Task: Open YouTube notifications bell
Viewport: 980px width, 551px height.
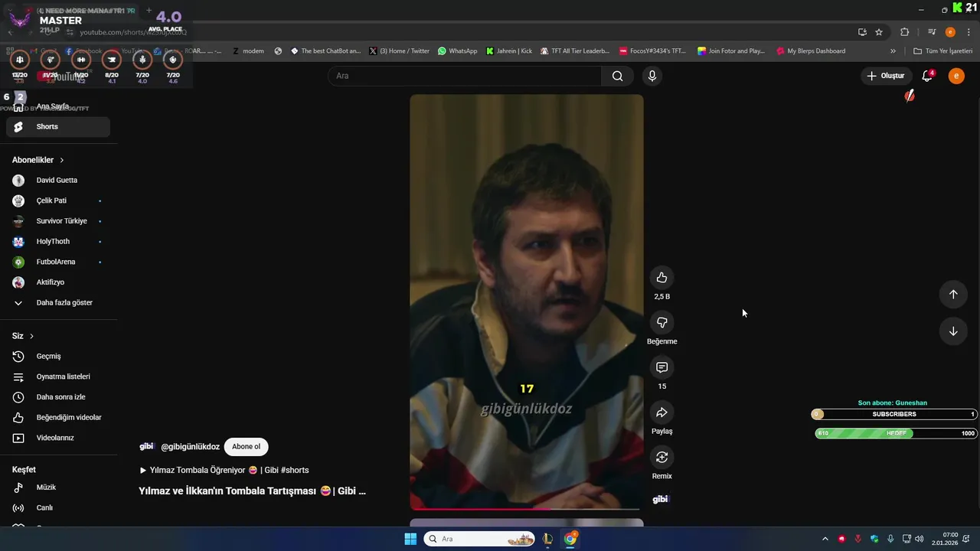Action: click(927, 76)
